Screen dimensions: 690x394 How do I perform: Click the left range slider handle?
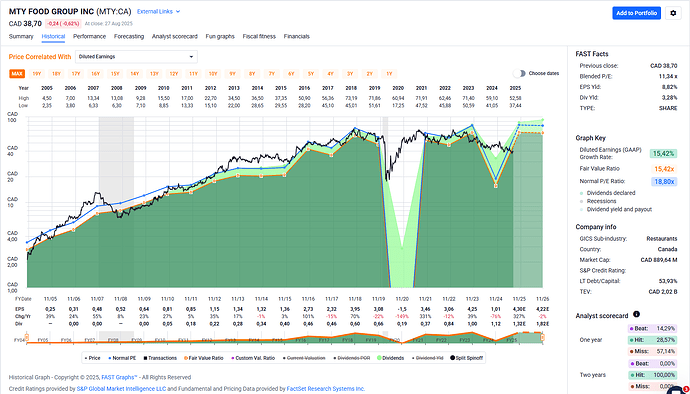tap(26, 338)
